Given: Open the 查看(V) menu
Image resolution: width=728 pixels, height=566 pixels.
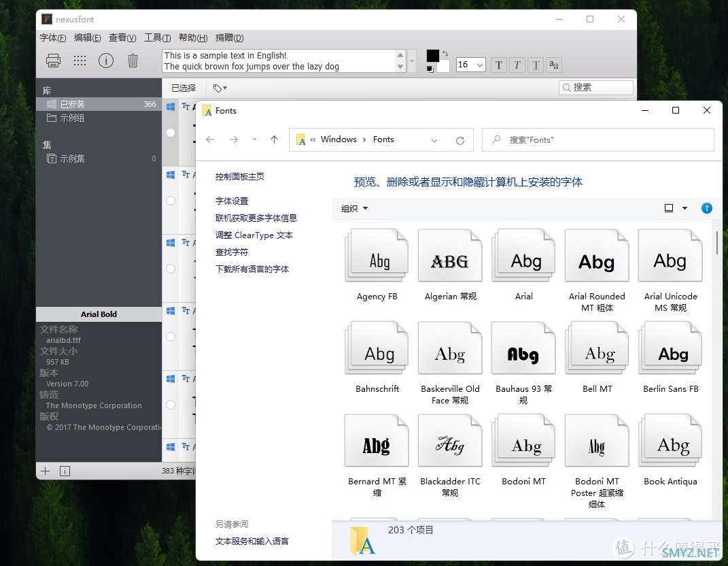Looking at the screenshot, I should pyautogui.click(x=122, y=37).
